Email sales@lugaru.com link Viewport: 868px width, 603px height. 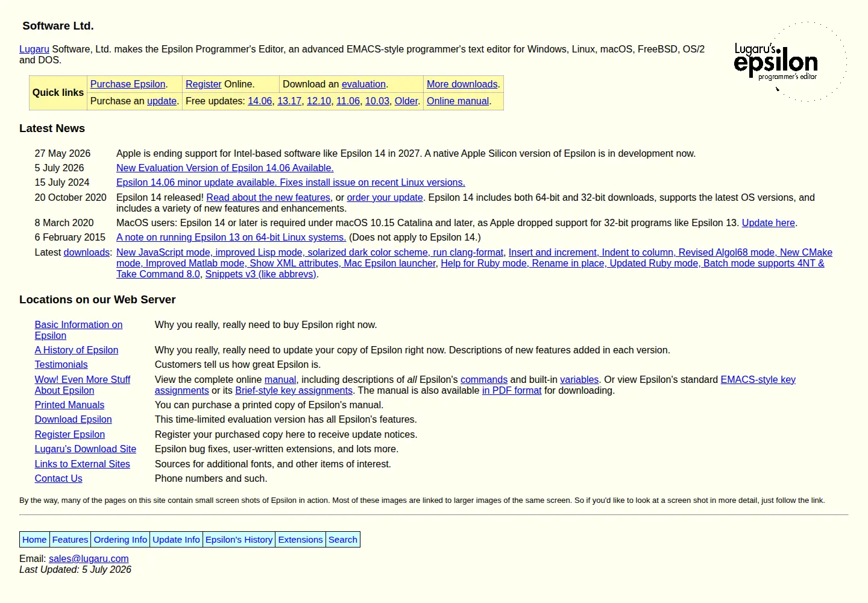pyautogui.click(x=89, y=559)
